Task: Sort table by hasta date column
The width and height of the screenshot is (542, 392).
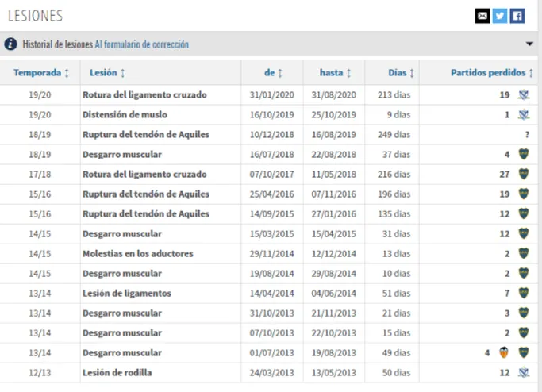Action: (x=336, y=73)
